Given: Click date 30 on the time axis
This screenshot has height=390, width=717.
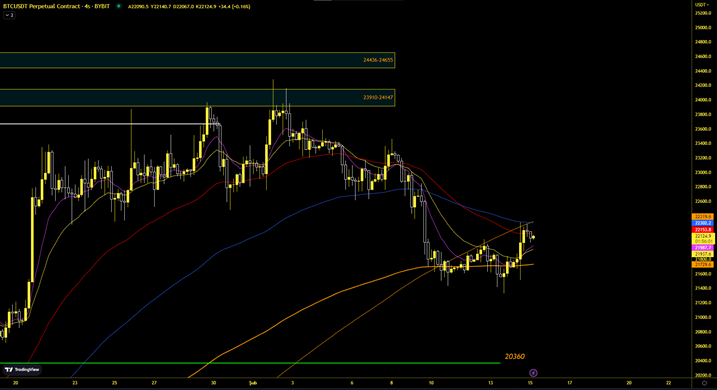Looking at the screenshot, I should pyautogui.click(x=214, y=383).
